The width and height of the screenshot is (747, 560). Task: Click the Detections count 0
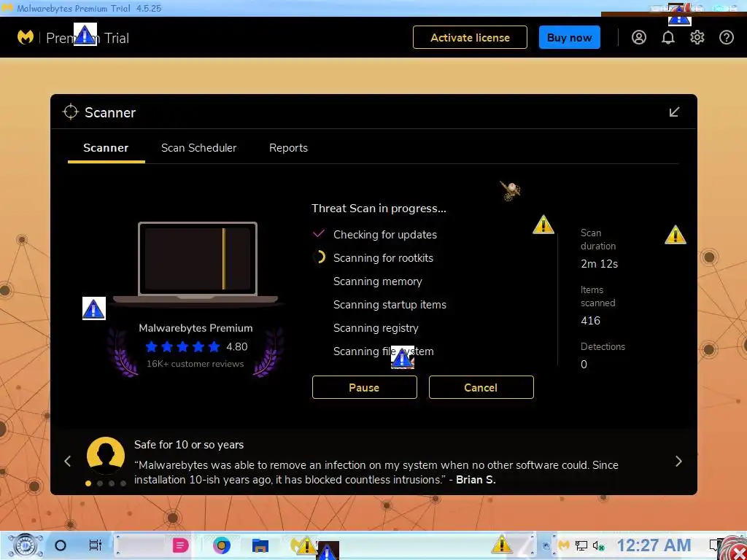tap(584, 365)
